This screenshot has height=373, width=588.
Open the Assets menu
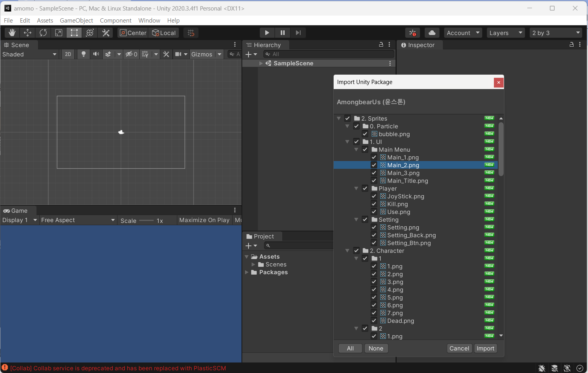(x=45, y=20)
